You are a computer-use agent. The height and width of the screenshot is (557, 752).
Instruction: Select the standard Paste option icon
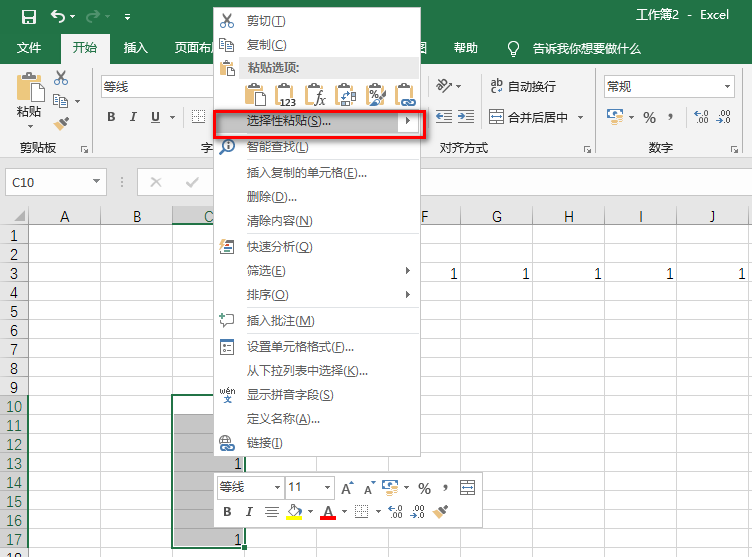click(x=255, y=95)
